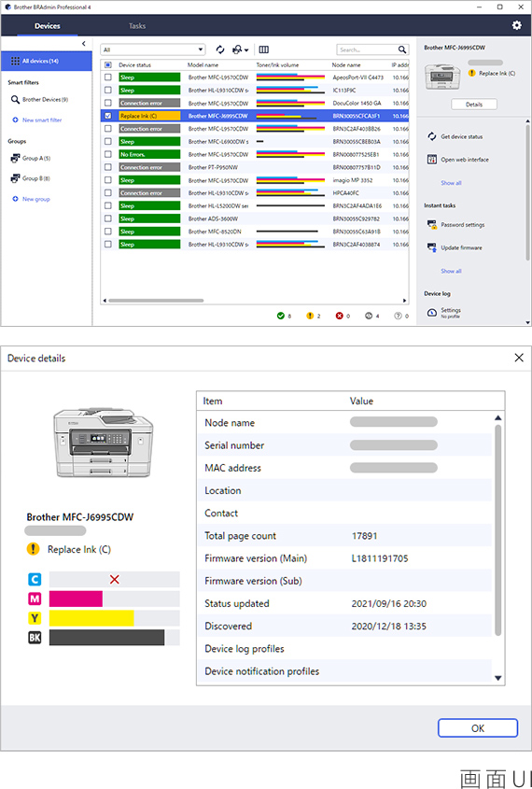This screenshot has width=532, height=789.
Task: Click the Details button in right panel
Action: pyautogui.click(x=474, y=105)
